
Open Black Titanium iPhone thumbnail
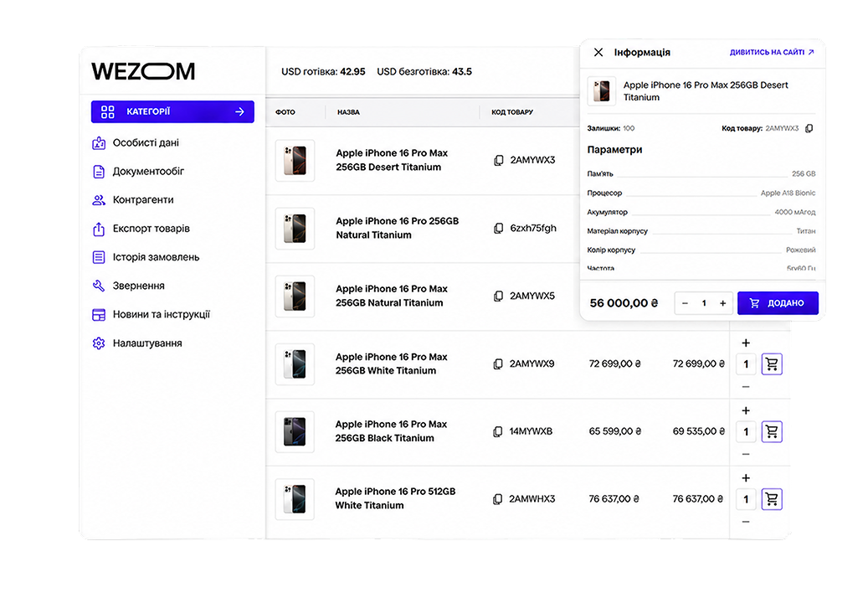pyautogui.click(x=295, y=432)
